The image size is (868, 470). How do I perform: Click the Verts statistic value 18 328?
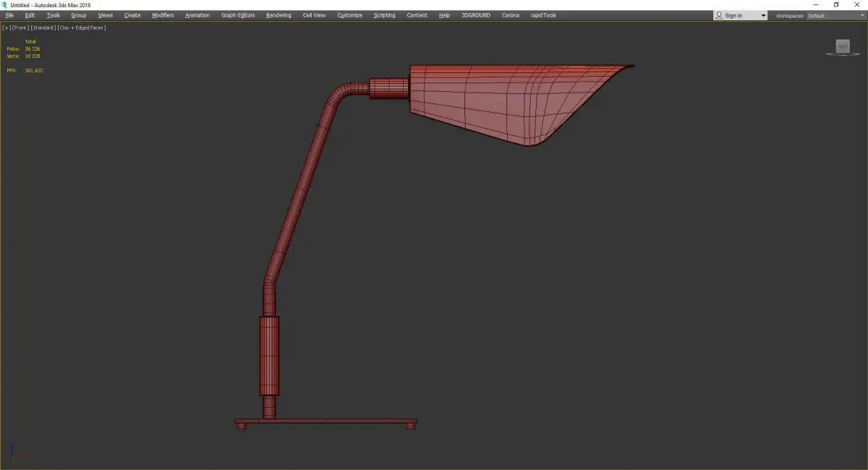[x=33, y=56]
